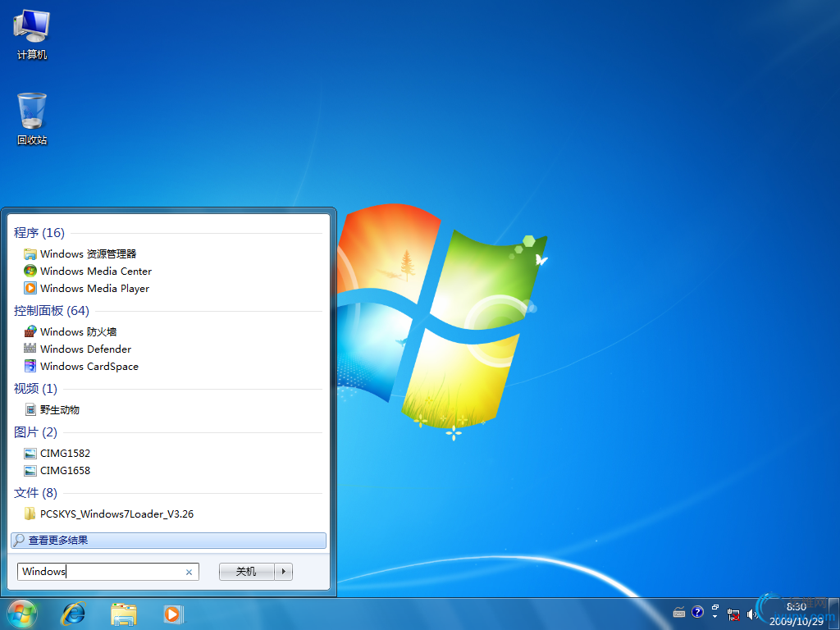Click the 程序 (16) group header
The image size is (840, 630).
point(39,233)
